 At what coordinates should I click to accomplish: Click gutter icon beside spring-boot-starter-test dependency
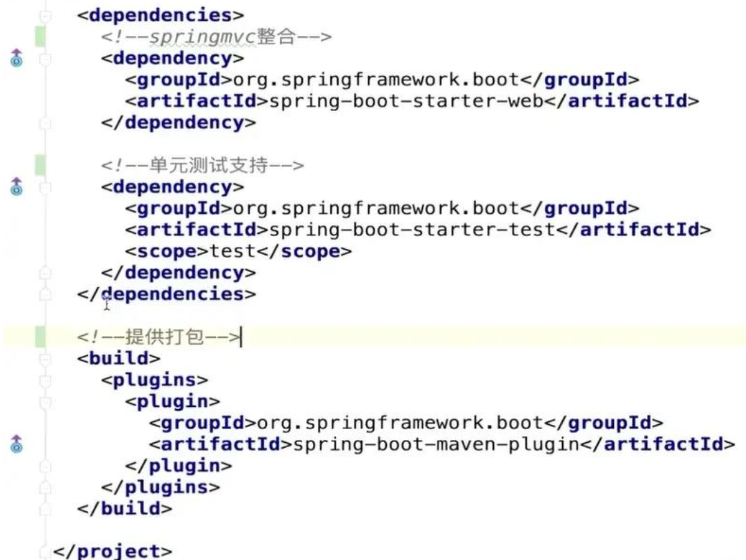(x=16, y=187)
